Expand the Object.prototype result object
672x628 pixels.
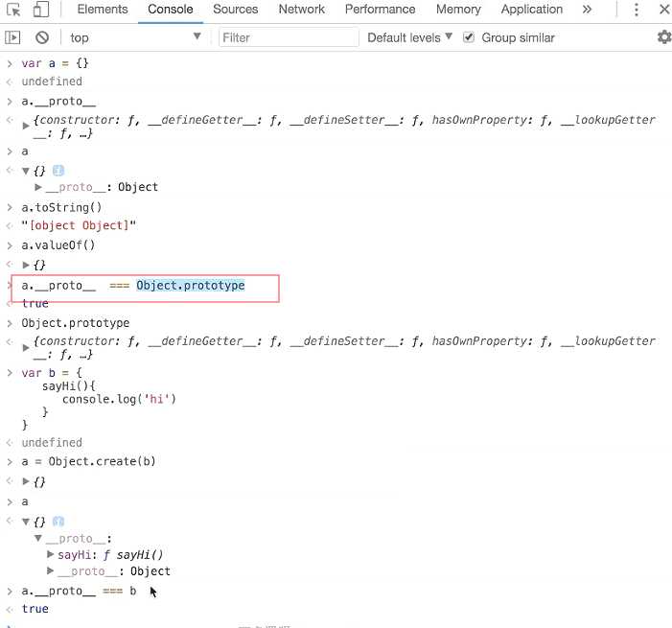point(26,347)
